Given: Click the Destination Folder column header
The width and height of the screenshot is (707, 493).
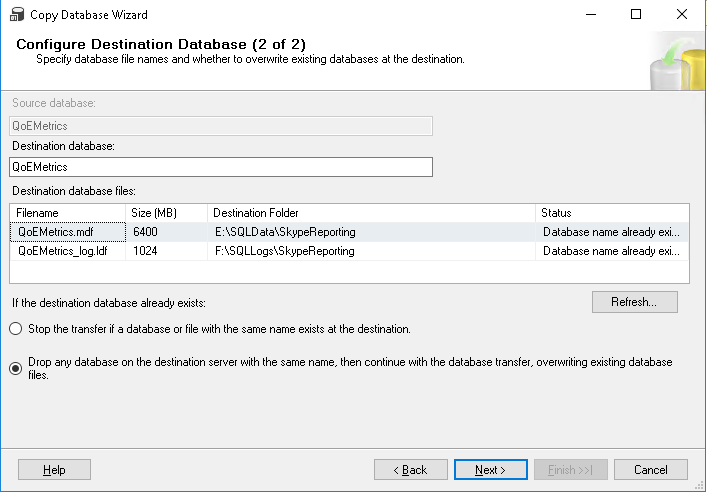Looking at the screenshot, I should (x=372, y=213).
